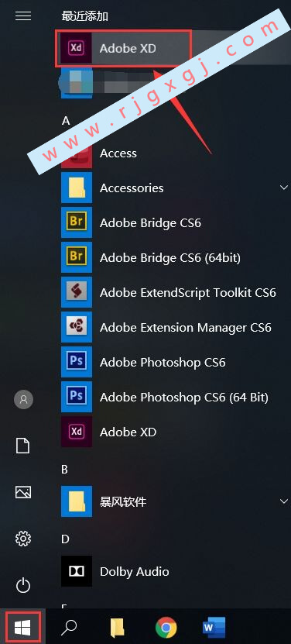
Task: Open Adobe XD under recently added
Action: pyautogui.click(x=123, y=49)
